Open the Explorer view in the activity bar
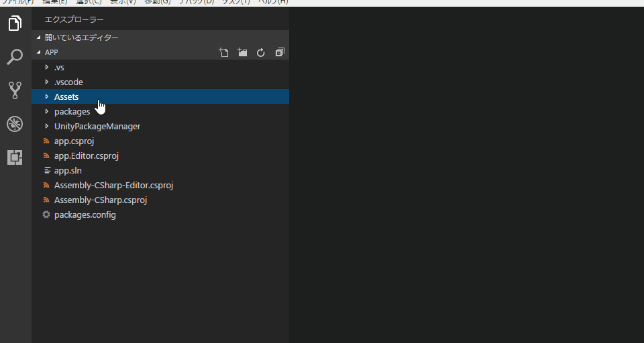This screenshot has width=644, height=343. (15, 23)
